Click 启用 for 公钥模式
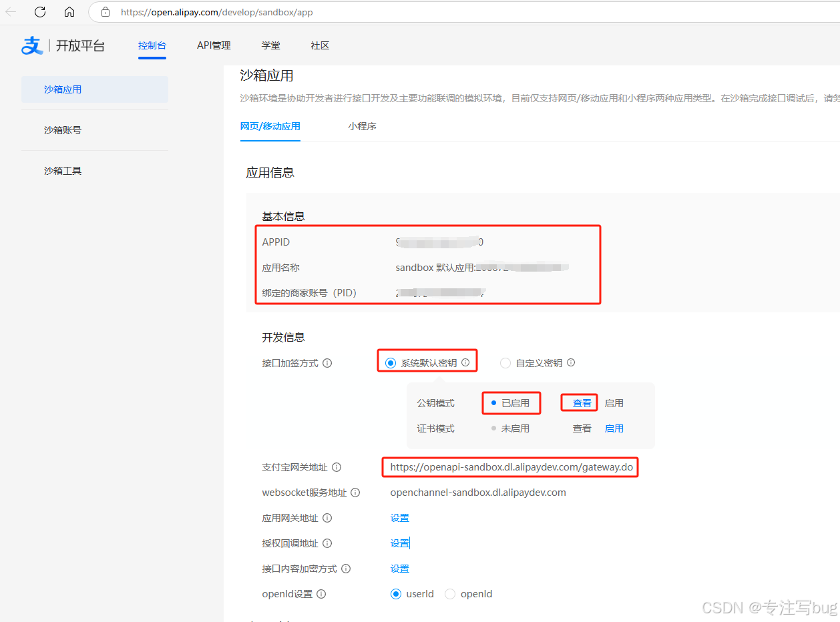The image size is (840, 622). (x=614, y=403)
